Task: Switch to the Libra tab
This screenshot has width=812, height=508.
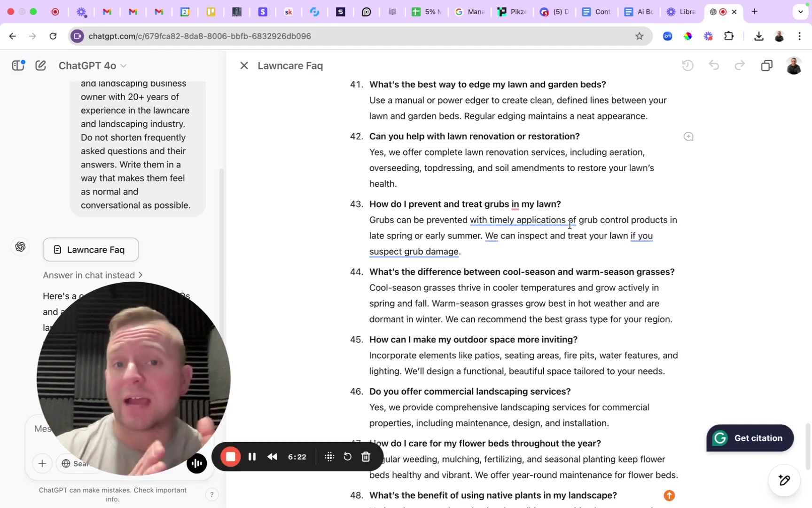Action: tap(681, 12)
